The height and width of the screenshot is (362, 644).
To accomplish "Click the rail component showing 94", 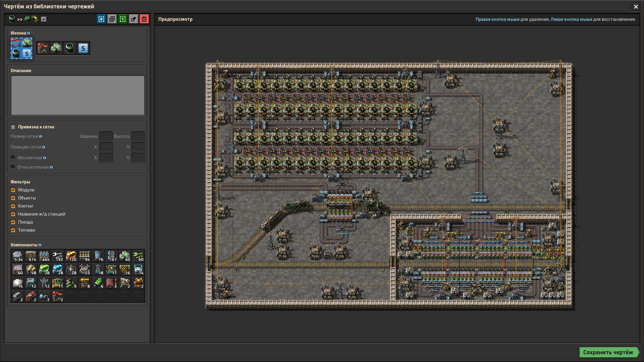I will 85,256.
